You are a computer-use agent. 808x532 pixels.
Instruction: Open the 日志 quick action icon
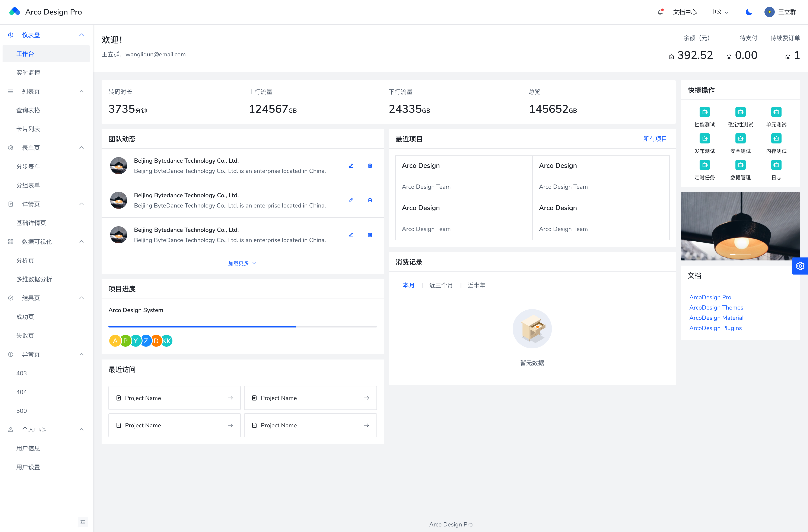pyautogui.click(x=776, y=165)
